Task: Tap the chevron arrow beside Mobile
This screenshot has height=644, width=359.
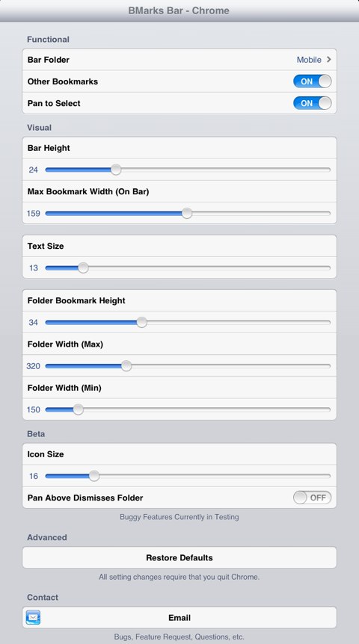Action: (328, 60)
